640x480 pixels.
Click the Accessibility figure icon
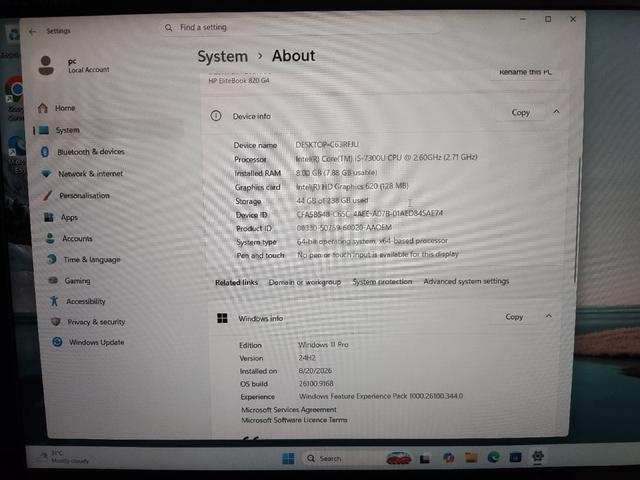(x=54, y=301)
